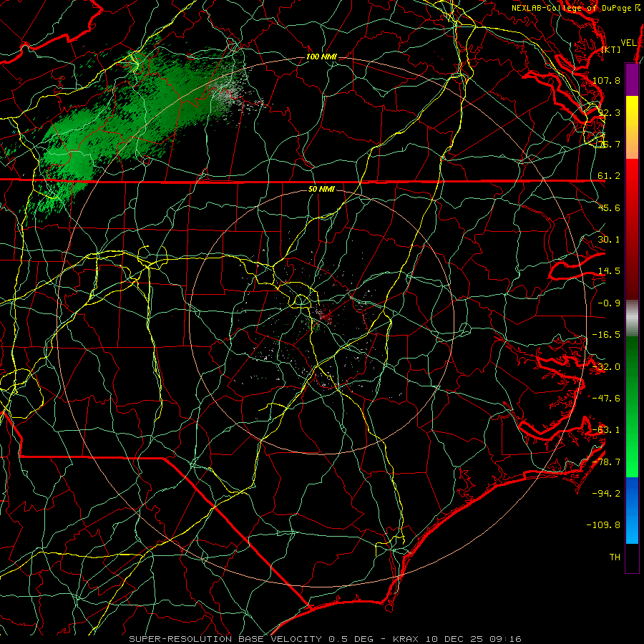
Task: Click the VEL legend heading
Action: click(x=628, y=43)
